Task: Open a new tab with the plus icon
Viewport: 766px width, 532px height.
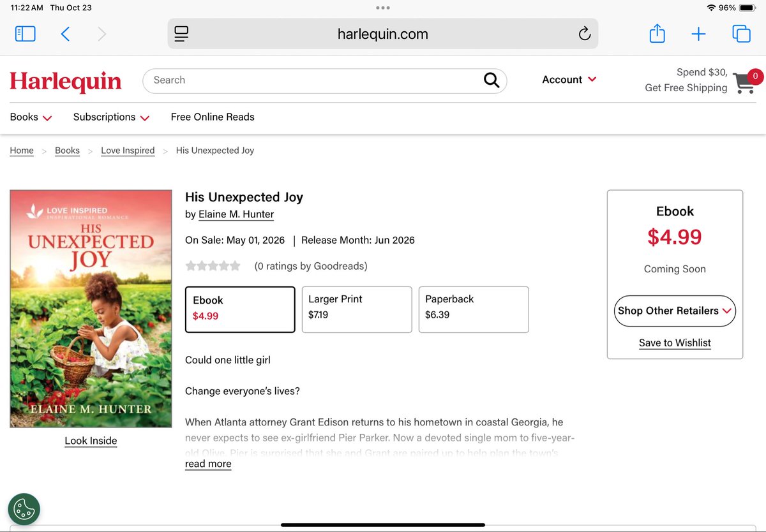Action: click(x=699, y=34)
